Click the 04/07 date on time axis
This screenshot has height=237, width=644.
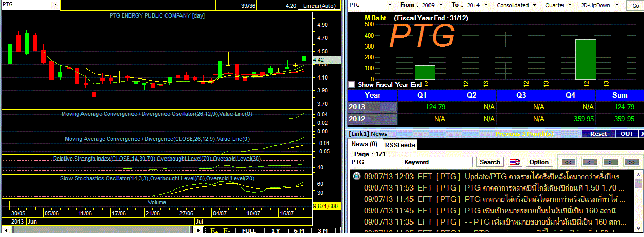pos(220,213)
